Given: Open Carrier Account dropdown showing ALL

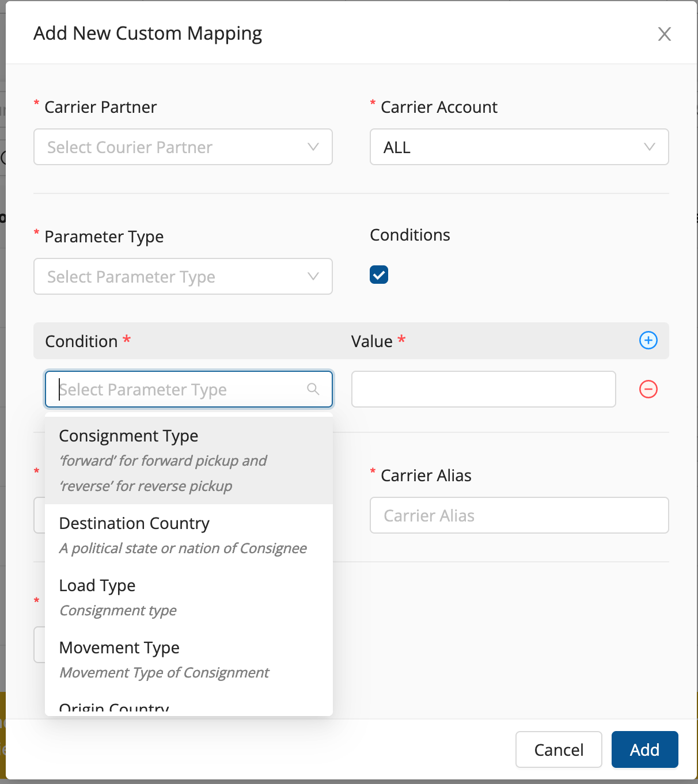Looking at the screenshot, I should coord(518,147).
